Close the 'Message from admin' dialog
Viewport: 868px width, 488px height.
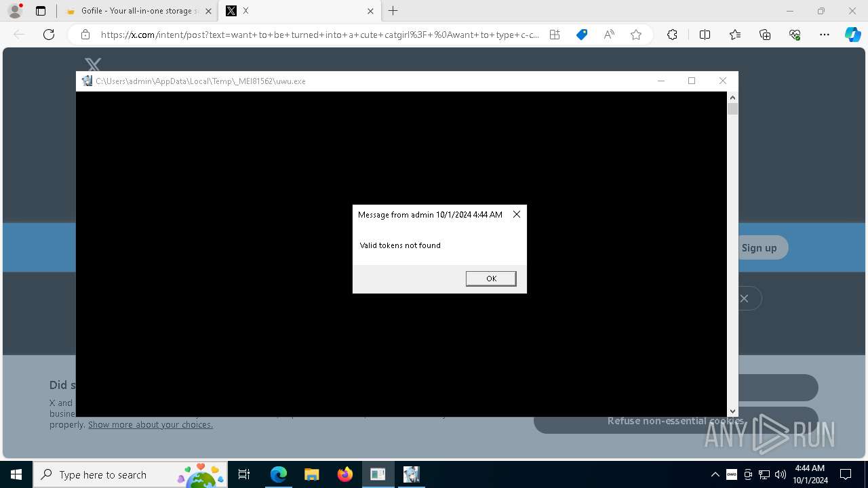(x=517, y=214)
